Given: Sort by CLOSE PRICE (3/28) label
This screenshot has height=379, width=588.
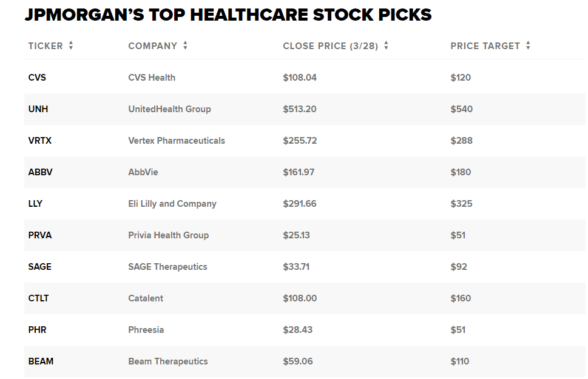Looking at the screenshot, I should point(331,46).
